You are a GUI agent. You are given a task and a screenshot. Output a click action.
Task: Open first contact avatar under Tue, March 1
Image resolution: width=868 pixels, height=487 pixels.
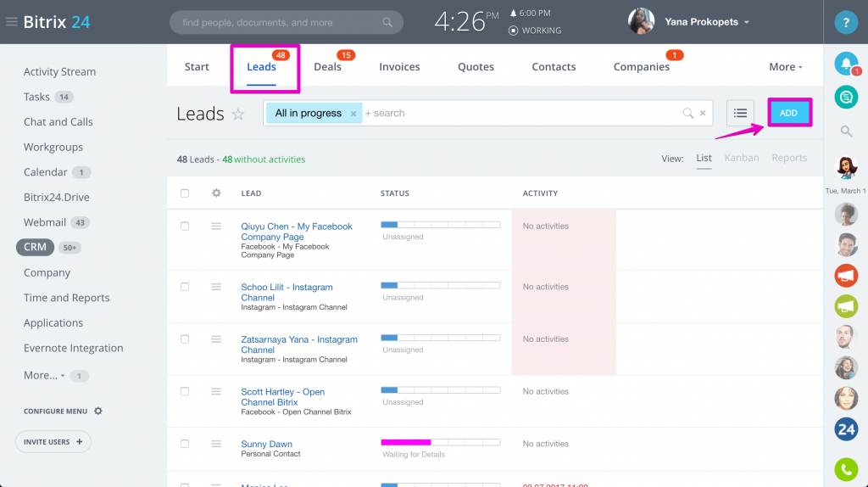coord(846,215)
